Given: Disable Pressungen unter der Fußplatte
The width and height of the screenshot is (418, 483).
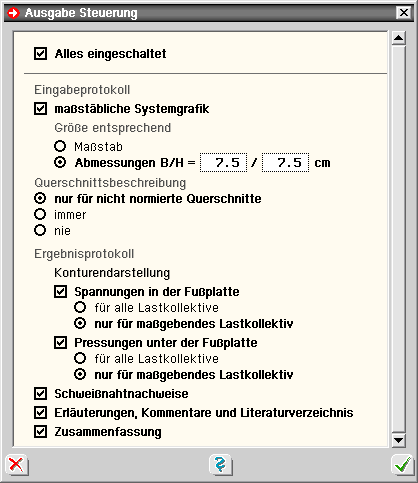Looking at the screenshot, I should click(x=61, y=343).
